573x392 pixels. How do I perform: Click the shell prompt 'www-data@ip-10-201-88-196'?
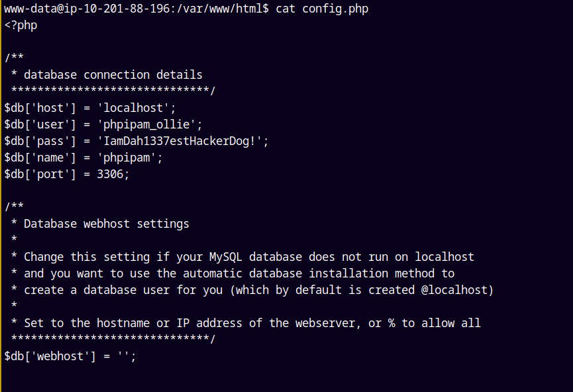pyautogui.click(x=87, y=9)
